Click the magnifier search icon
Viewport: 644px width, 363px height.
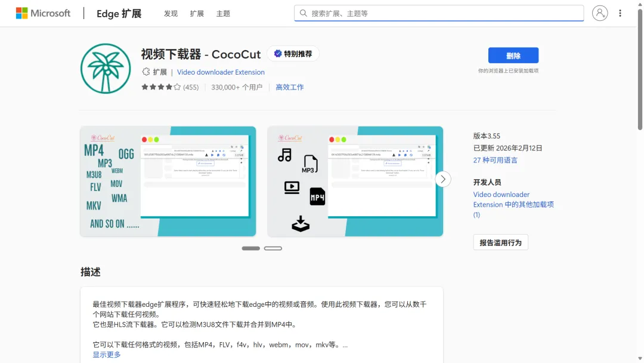tap(303, 13)
